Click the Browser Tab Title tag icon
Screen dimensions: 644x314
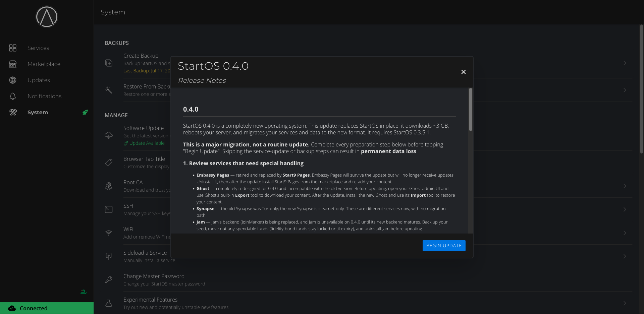109,163
